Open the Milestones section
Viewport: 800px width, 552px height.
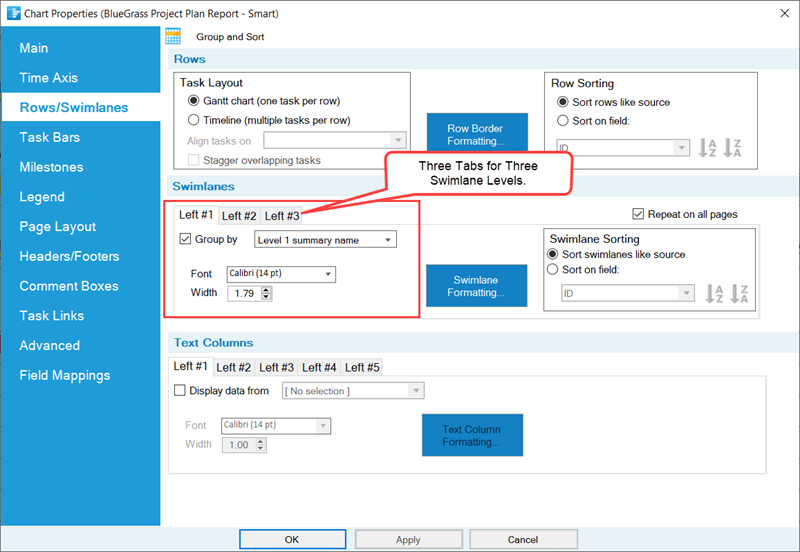(x=51, y=167)
